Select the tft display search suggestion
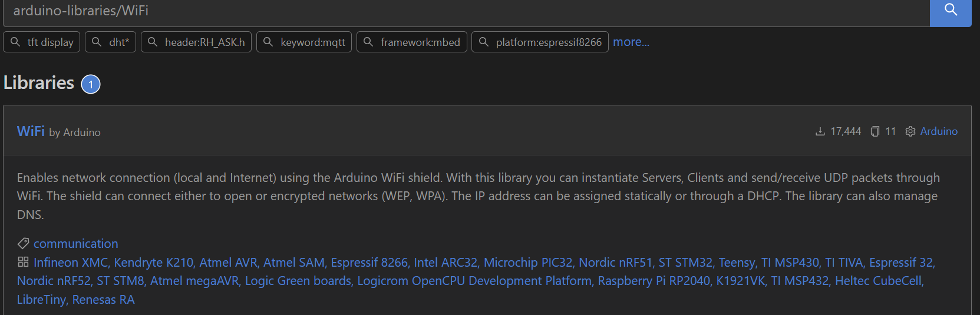 (x=42, y=42)
